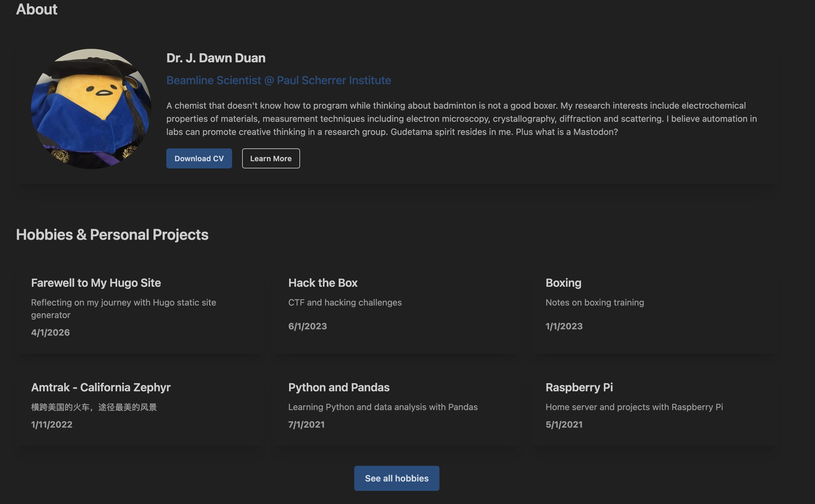Open the Python and Pandas project title
Image resolution: width=815 pixels, height=504 pixels.
click(339, 387)
